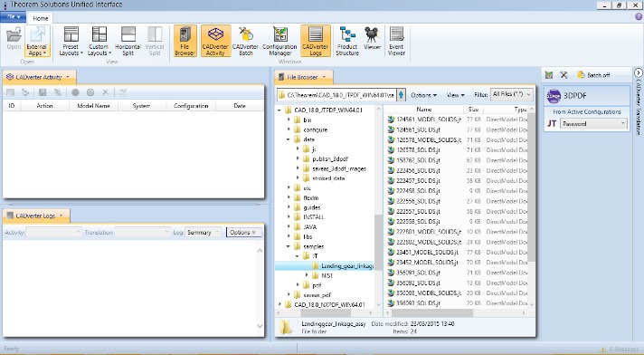Open the File Browser tab dropdown arrow
644x355 pixels.
tap(324, 77)
